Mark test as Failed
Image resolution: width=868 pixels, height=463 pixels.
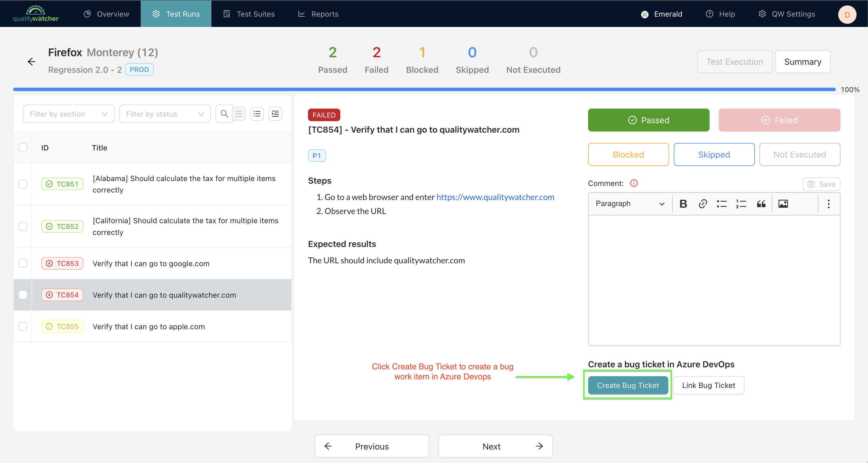point(779,120)
